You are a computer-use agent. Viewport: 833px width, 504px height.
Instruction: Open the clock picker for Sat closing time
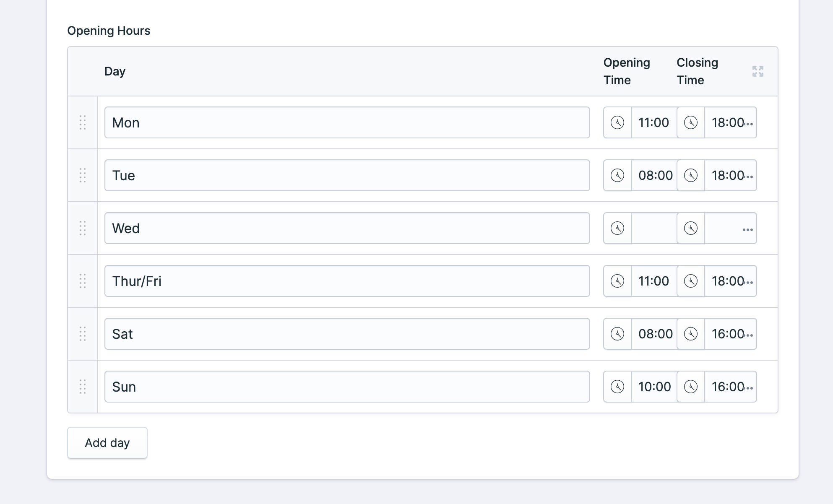click(x=690, y=334)
